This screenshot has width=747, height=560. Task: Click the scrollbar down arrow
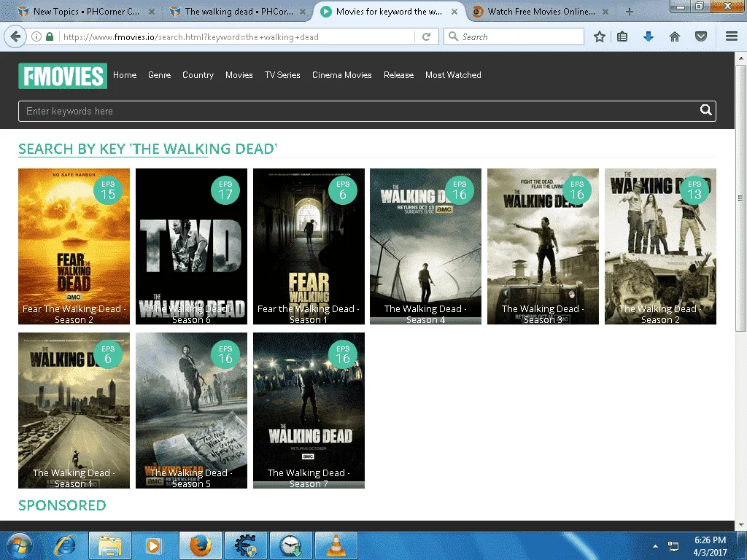(740, 525)
